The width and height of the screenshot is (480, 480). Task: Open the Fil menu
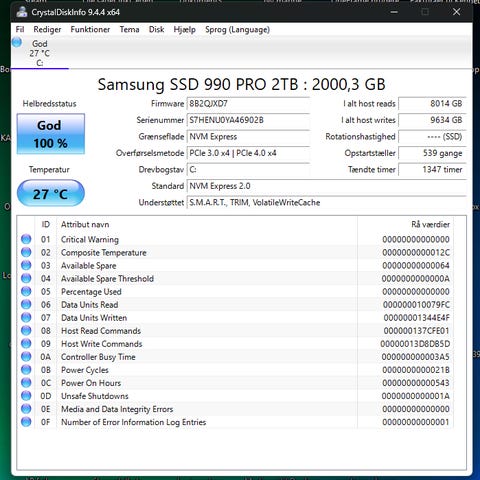pos(20,29)
